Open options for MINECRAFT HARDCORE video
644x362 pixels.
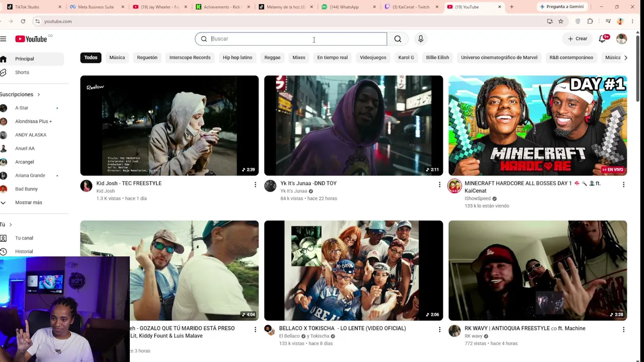(623, 185)
